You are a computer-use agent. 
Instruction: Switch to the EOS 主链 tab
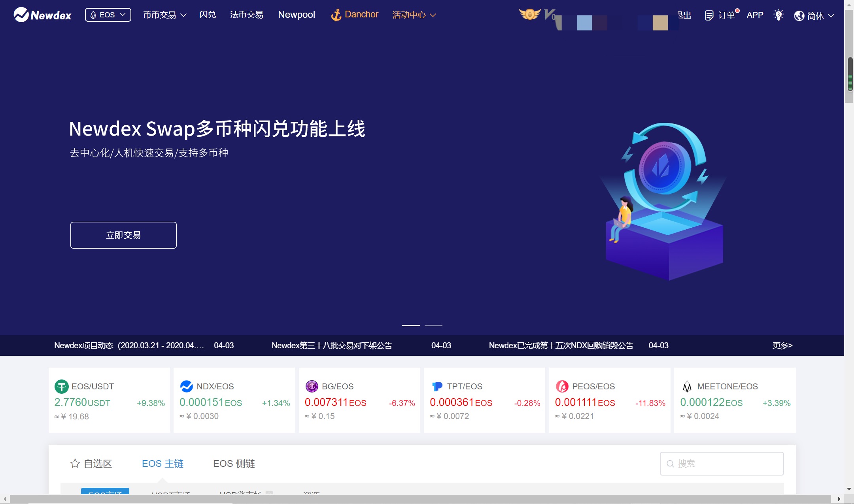click(162, 463)
